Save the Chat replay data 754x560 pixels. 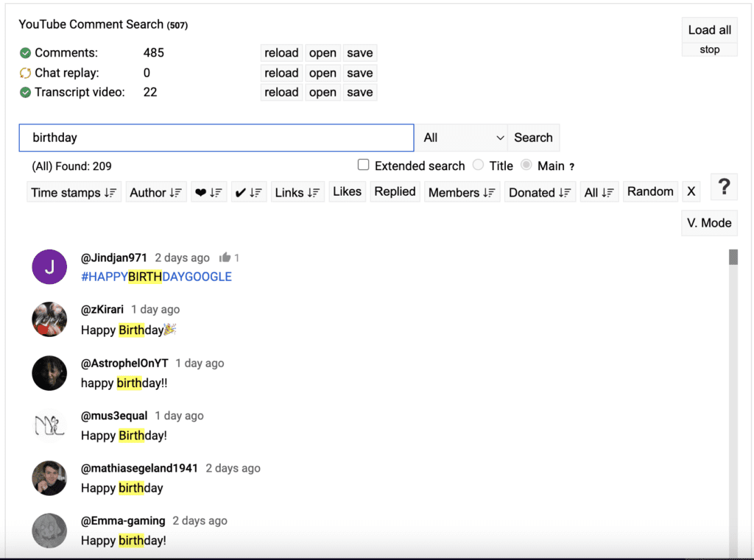coord(359,73)
